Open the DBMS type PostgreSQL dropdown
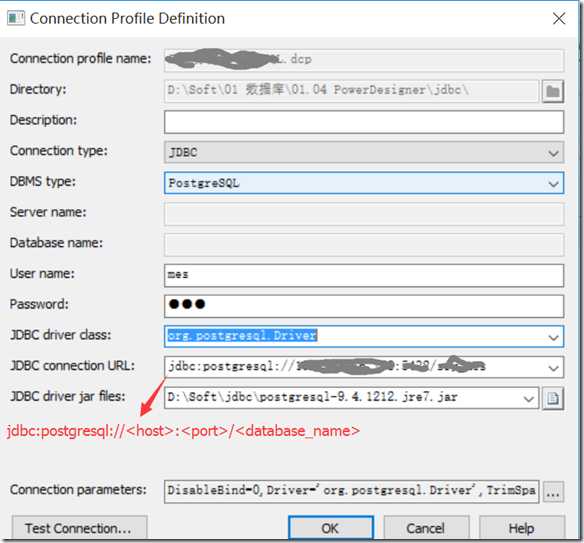 553,184
